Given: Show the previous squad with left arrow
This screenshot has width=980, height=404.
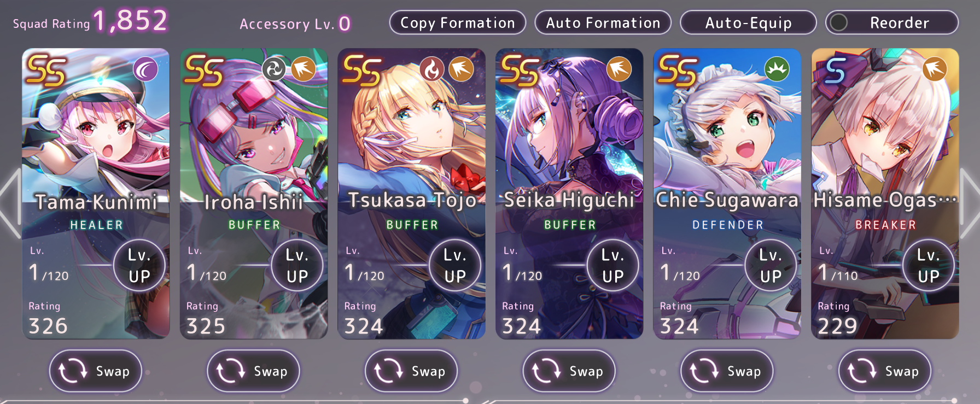Looking at the screenshot, I should coord(11,203).
